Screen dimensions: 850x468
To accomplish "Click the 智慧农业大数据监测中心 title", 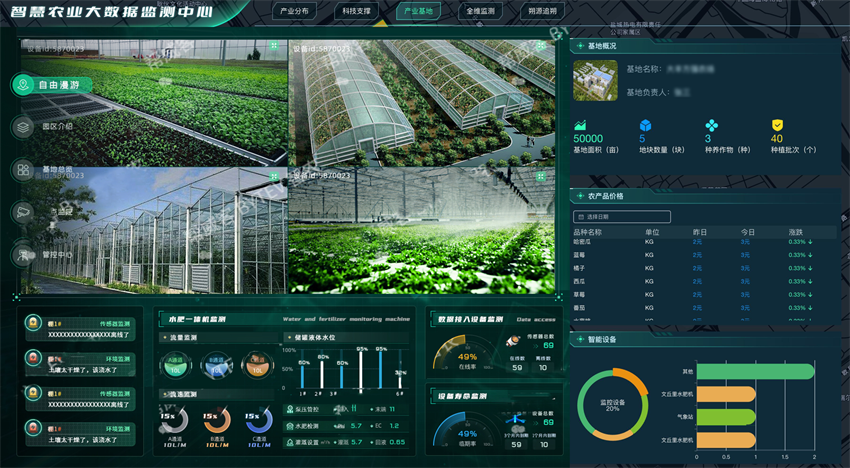I will click(112, 11).
